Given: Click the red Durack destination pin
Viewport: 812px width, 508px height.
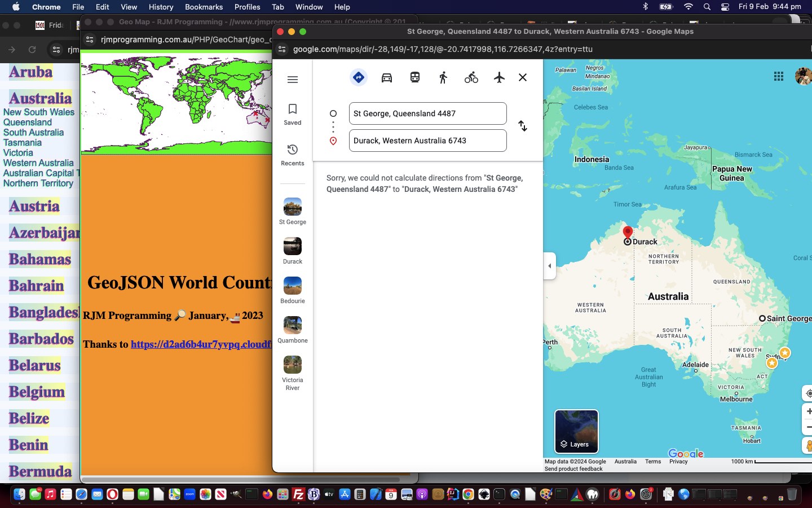Looking at the screenshot, I should click(628, 232).
